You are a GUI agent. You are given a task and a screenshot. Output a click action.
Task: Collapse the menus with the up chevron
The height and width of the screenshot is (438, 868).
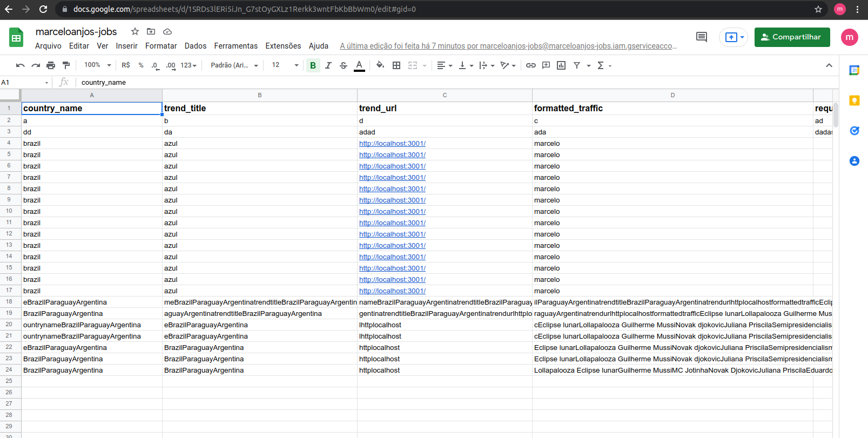[x=829, y=65]
